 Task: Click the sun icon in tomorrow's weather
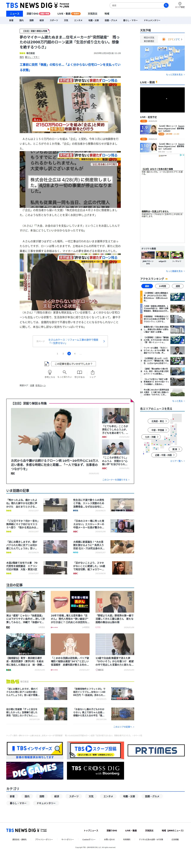click(164, 39)
